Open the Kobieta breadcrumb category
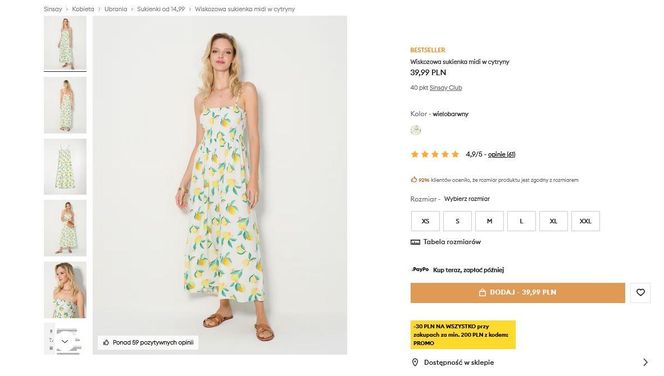Image resolution: width=664 pixels, height=376 pixels. (x=83, y=9)
